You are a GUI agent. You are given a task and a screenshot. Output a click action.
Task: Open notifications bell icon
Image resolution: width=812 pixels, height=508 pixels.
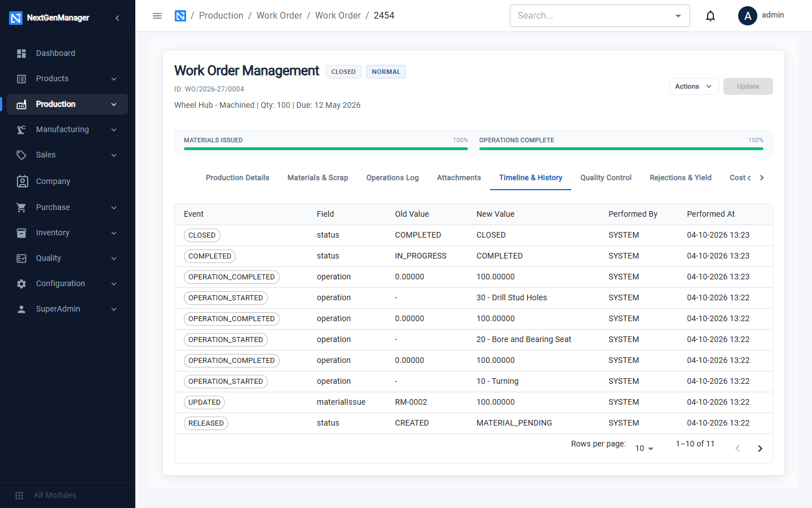coord(710,16)
